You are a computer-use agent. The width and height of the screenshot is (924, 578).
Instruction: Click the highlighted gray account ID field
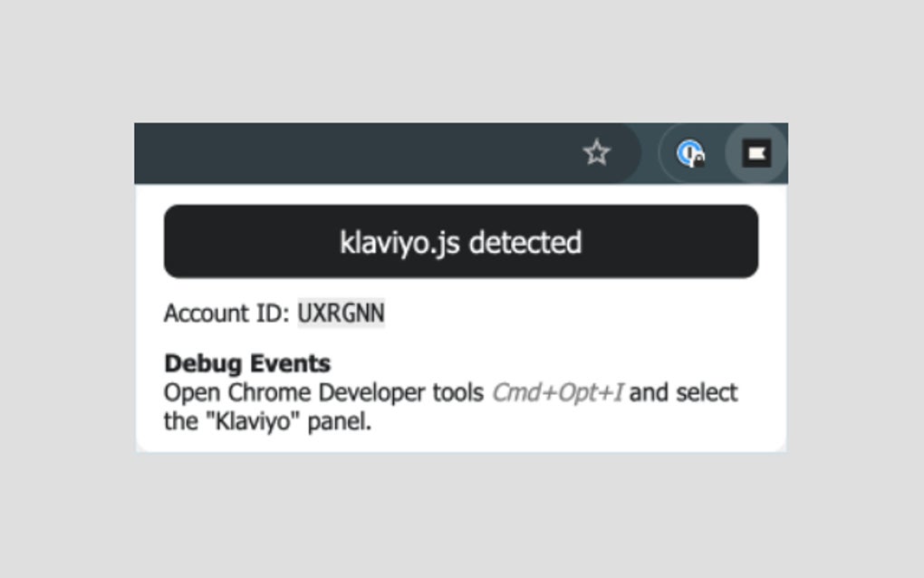(342, 313)
